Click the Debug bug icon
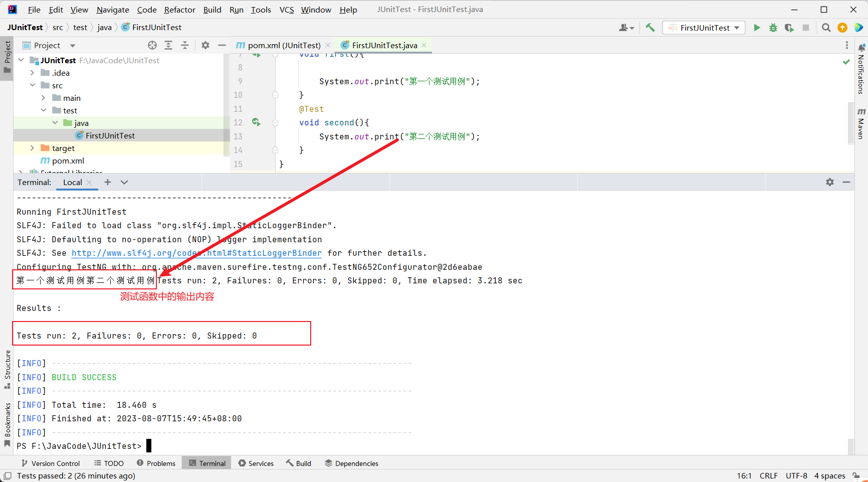 (773, 28)
